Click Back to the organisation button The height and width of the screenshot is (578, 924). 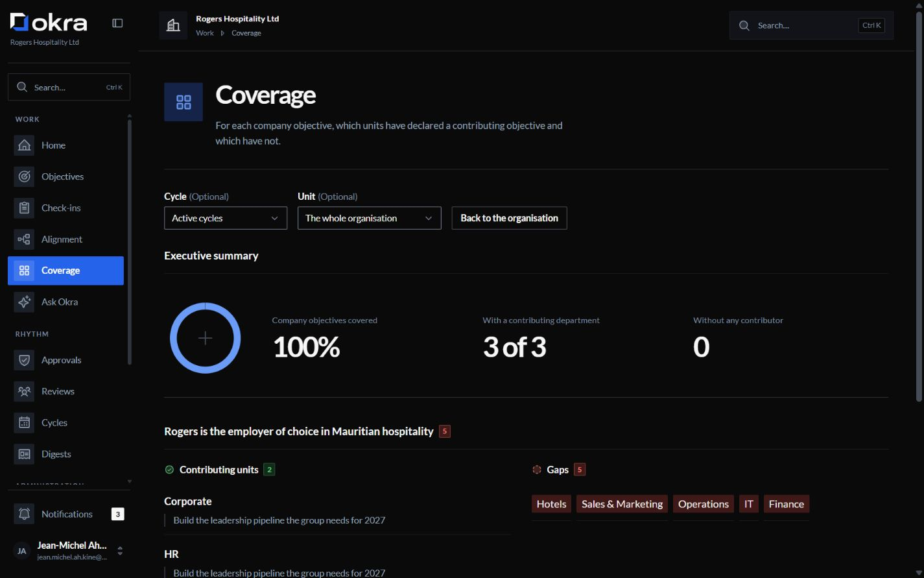(509, 218)
